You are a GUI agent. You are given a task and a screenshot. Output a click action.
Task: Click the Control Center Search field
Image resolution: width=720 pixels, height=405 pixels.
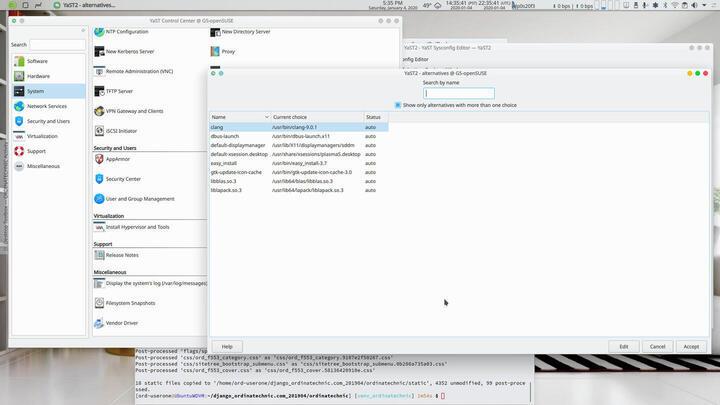[x=57, y=45]
